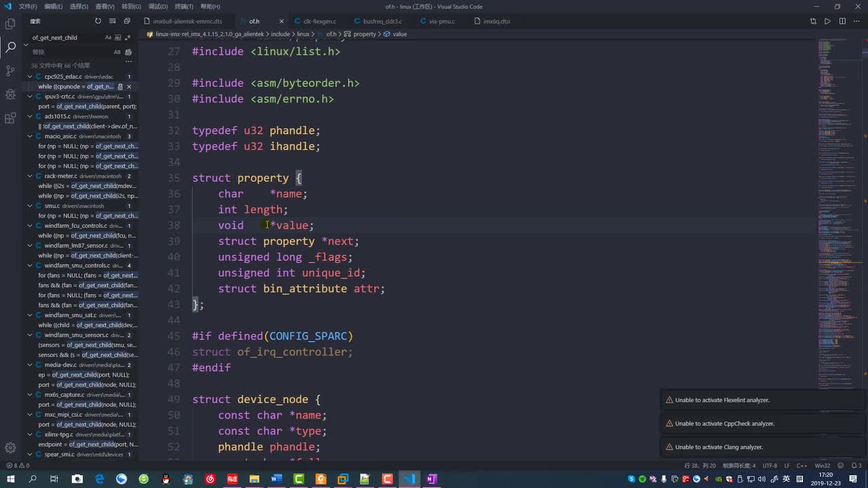Screen dimensions: 868x488
Task: Collapse ads1015.c search results
Action: (x=31, y=117)
